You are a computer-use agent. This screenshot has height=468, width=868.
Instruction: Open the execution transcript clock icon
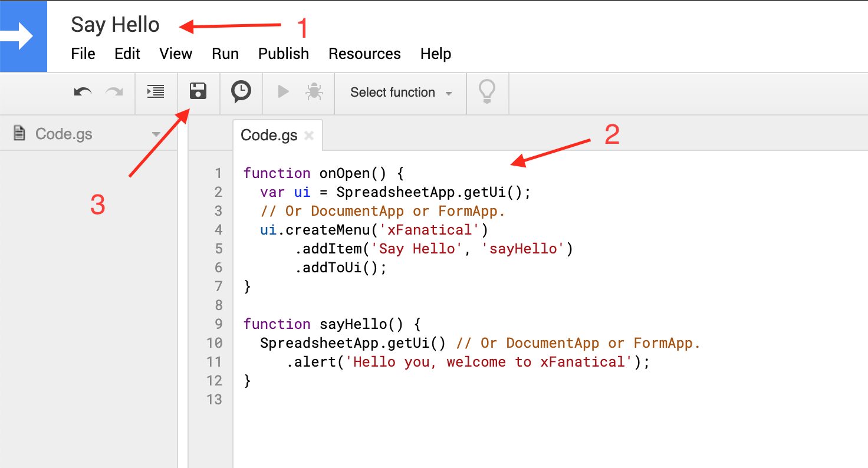(241, 92)
